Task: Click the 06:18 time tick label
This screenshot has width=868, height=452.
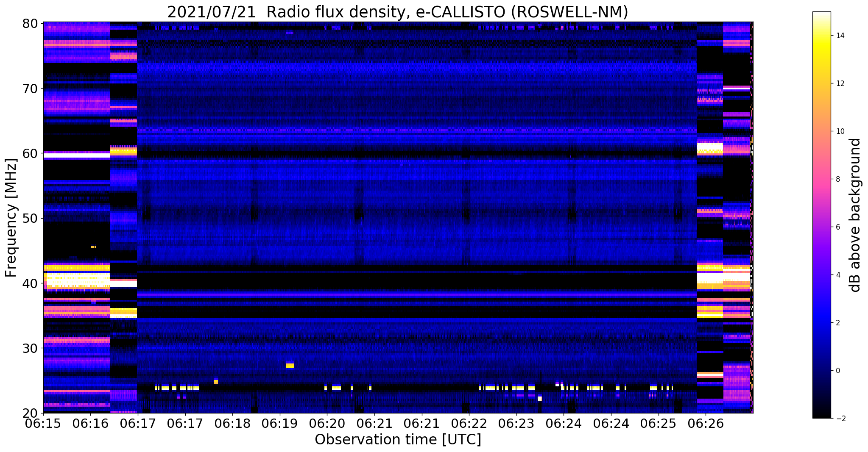Action: [x=232, y=423]
